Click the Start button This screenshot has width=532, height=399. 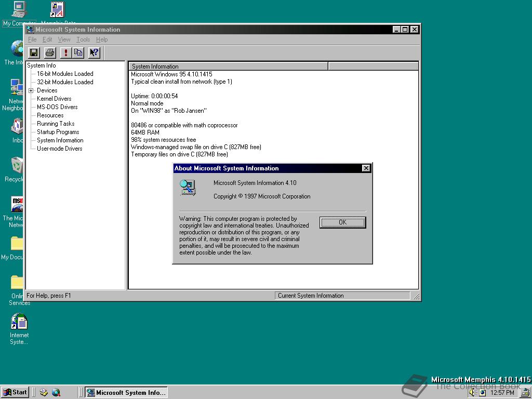click(x=15, y=393)
